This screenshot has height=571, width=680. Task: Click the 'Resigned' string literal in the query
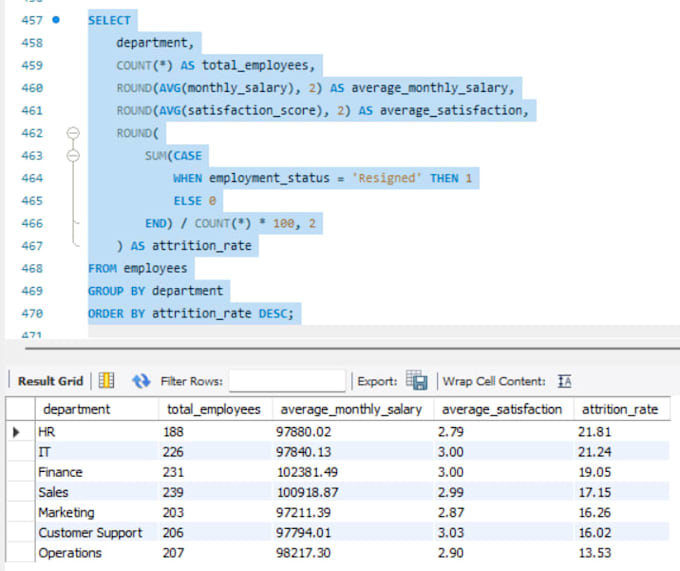pyautogui.click(x=386, y=178)
